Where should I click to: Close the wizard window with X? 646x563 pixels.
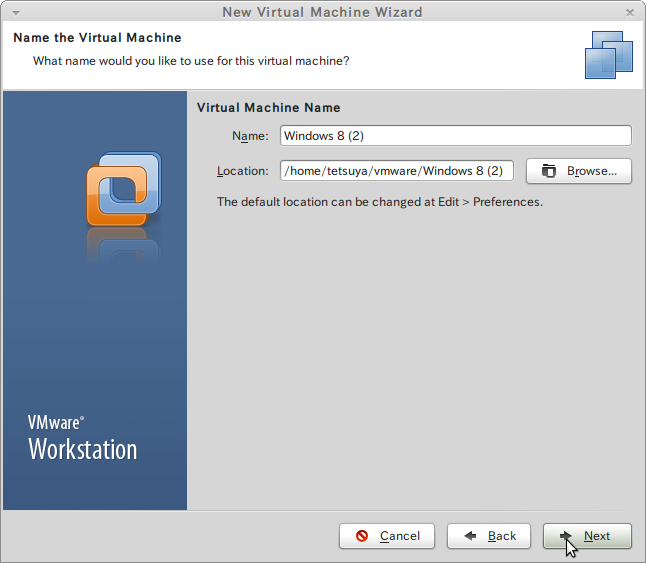click(x=630, y=13)
